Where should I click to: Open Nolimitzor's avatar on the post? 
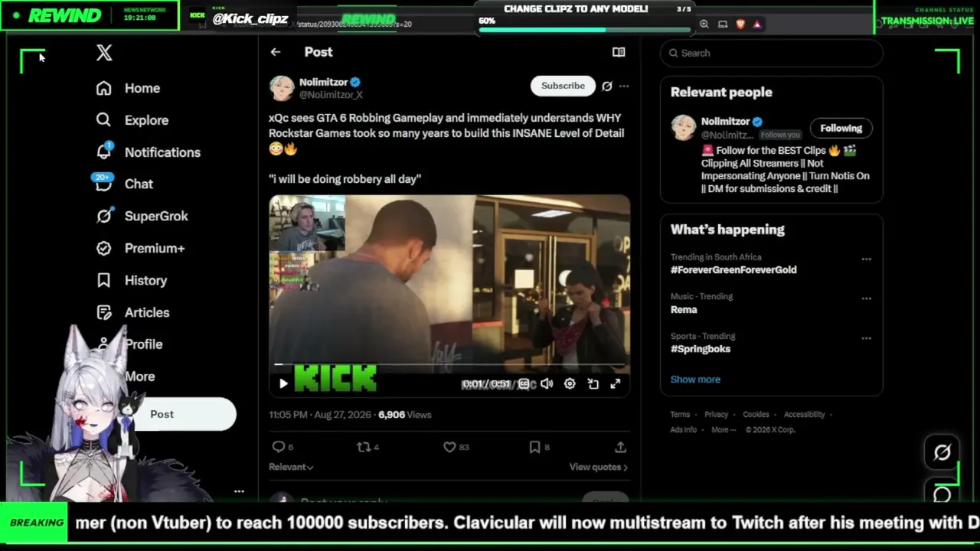pyautogui.click(x=282, y=88)
